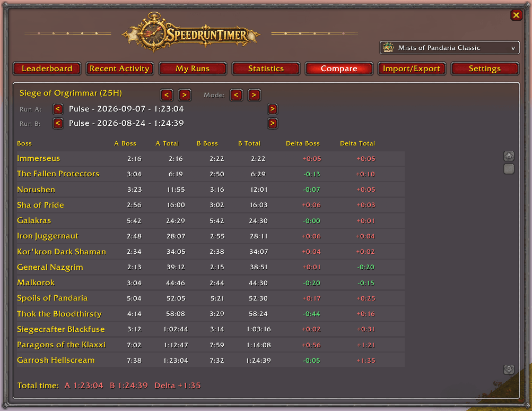
Task: Open the Settings tab
Action: 484,68
